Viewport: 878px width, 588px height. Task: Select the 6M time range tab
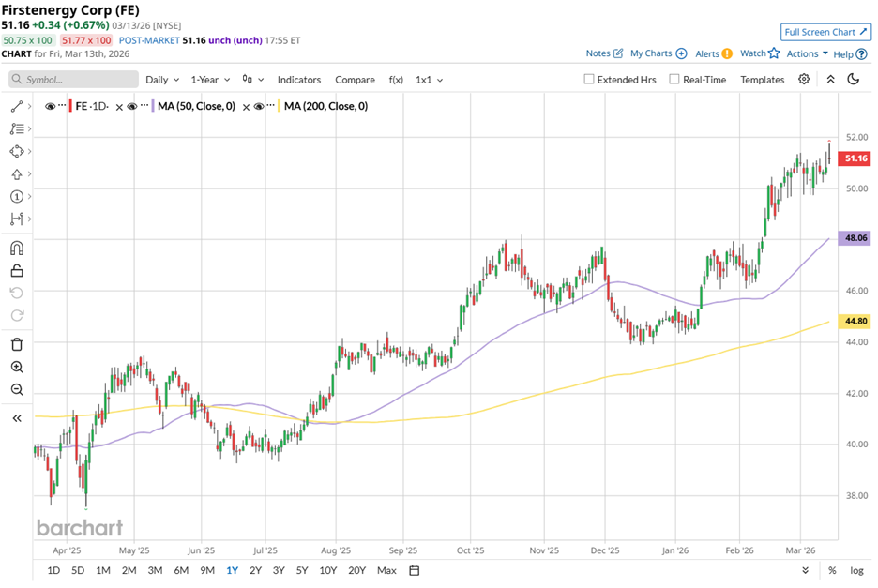[x=181, y=570]
